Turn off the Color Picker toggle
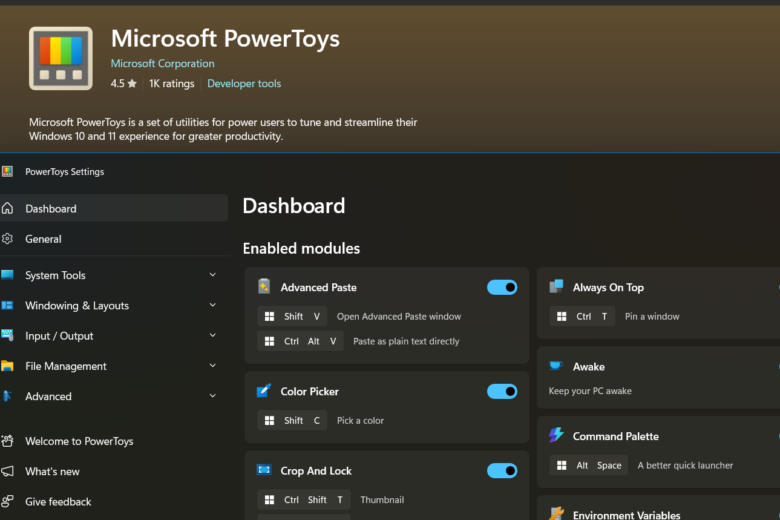780x520 pixels. (x=502, y=391)
